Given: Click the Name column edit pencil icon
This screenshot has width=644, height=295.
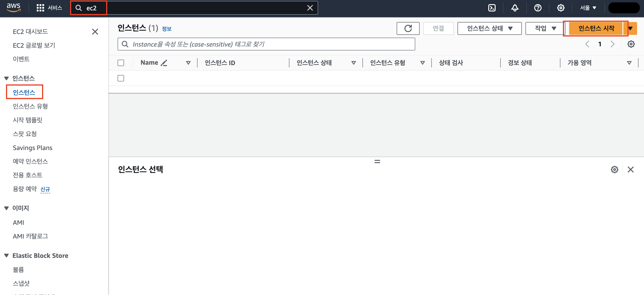Looking at the screenshot, I should click(164, 63).
